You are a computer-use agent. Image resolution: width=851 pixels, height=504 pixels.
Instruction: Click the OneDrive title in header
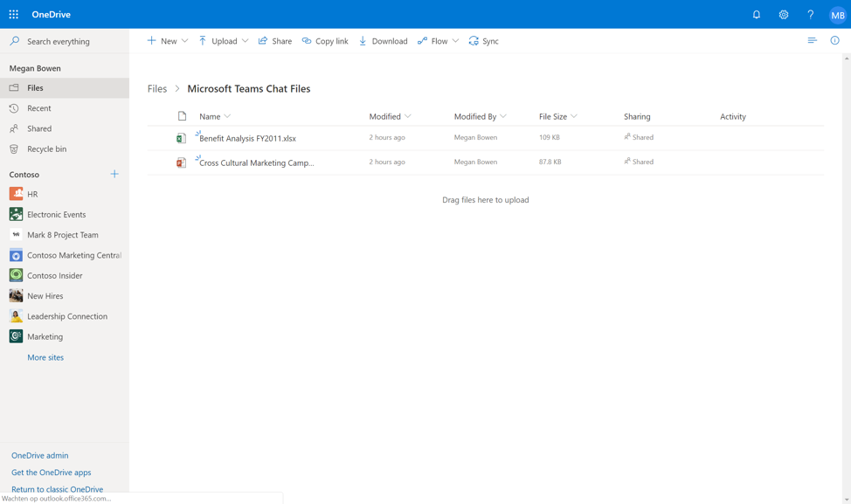coord(51,15)
